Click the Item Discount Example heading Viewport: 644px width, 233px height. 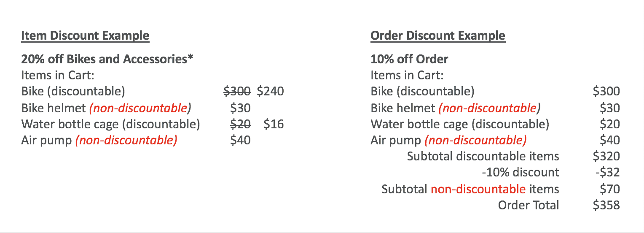click(x=85, y=36)
